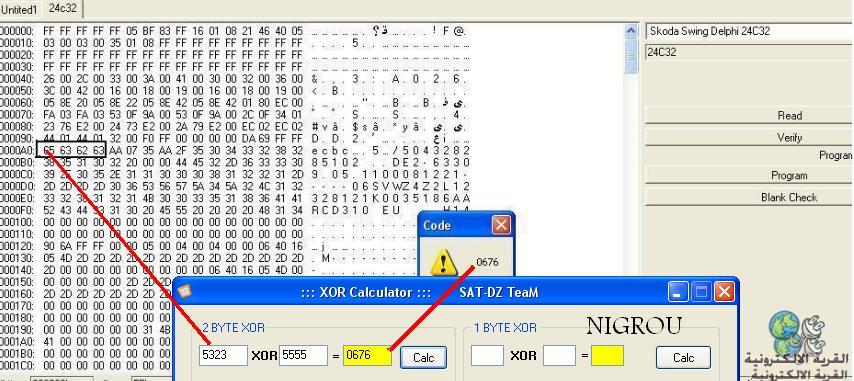This screenshot has height=381, width=854.
Task: Close the XOR Calculator window
Action: 724,292
